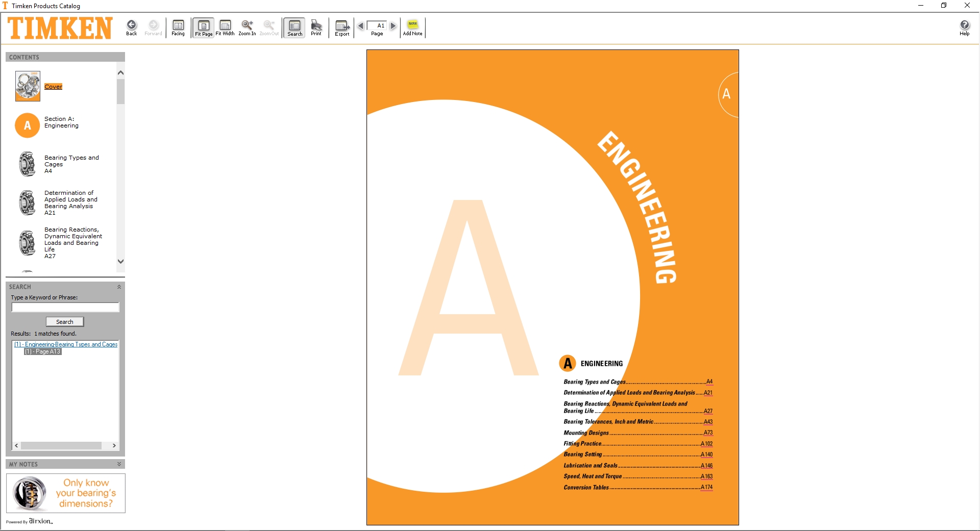Click the Search button under the keyword field
The image size is (980, 531).
coord(65,322)
